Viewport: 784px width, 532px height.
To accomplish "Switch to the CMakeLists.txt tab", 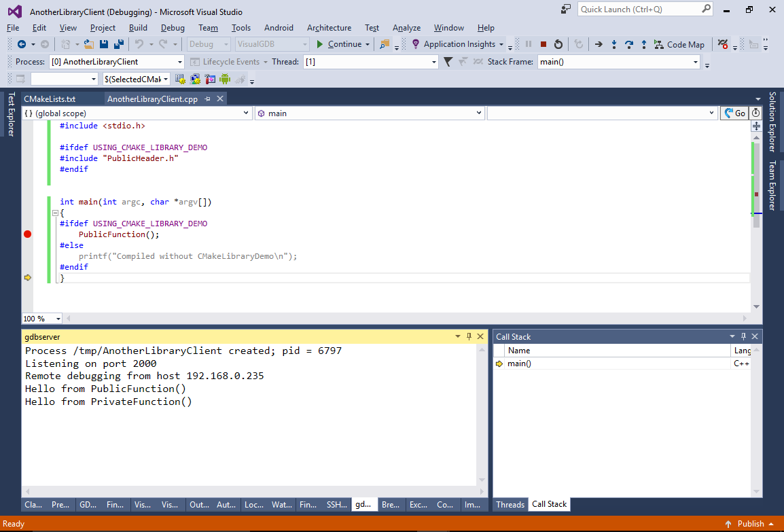I will click(x=50, y=99).
